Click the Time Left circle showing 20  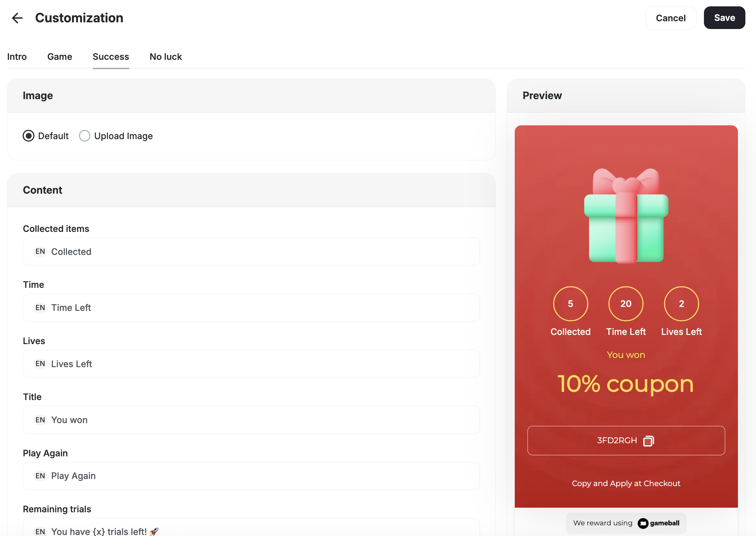click(626, 304)
